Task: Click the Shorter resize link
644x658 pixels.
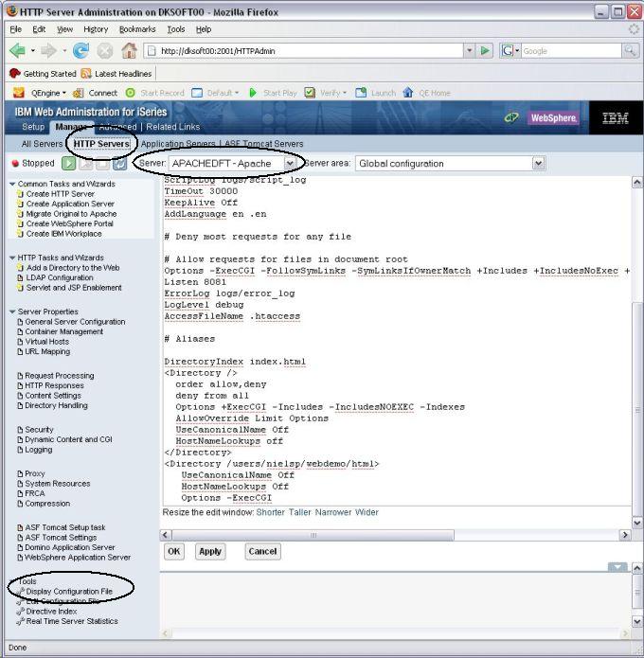Action: pos(270,512)
